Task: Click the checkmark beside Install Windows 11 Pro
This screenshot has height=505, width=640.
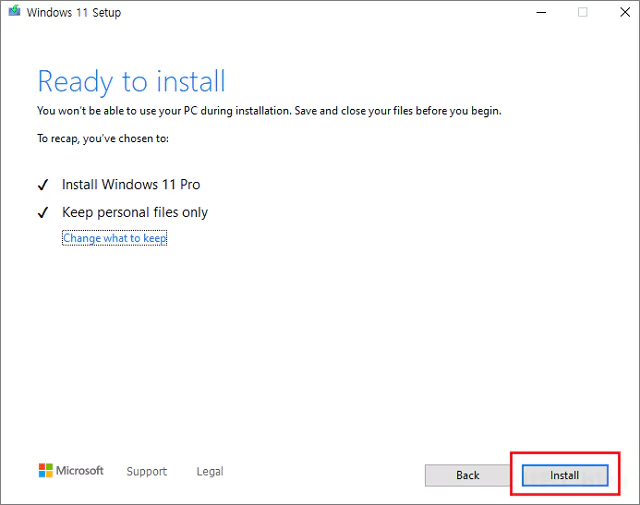Action: click(x=43, y=185)
